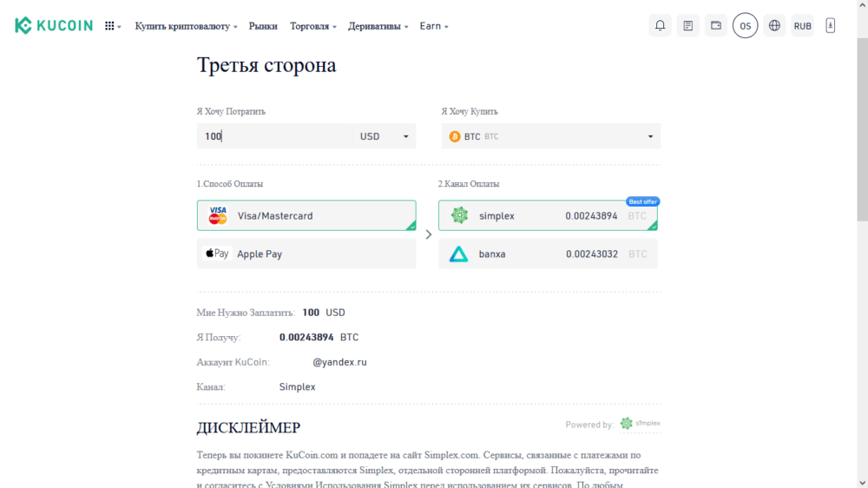The height and width of the screenshot is (488, 868).
Task: Select Apple Pay payment method
Action: (x=306, y=254)
